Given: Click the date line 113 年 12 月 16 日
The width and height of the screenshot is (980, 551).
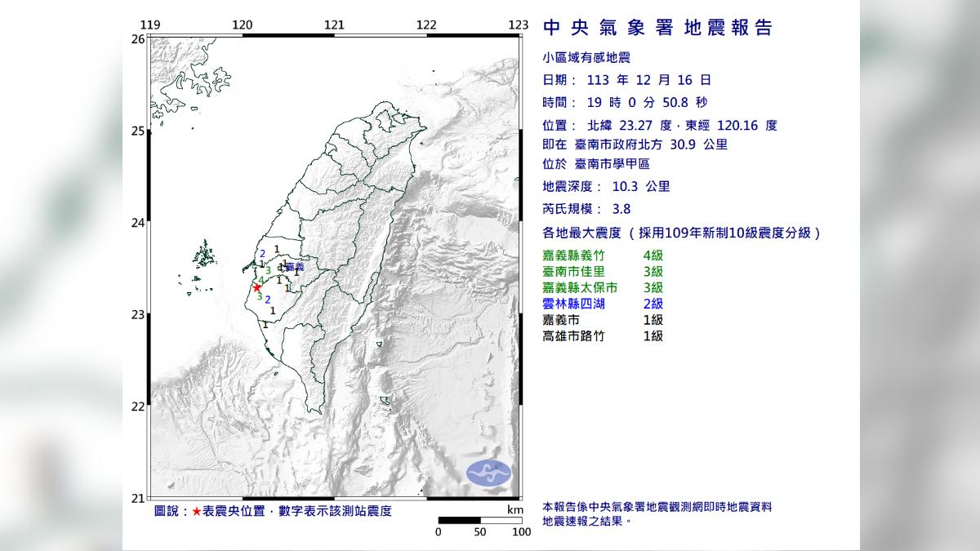Looking at the screenshot, I should tap(626, 80).
